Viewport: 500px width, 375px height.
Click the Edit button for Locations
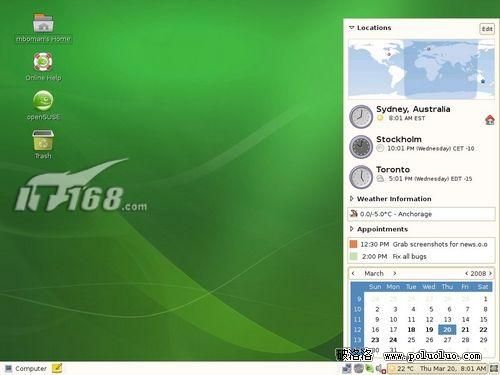click(x=487, y=29)
